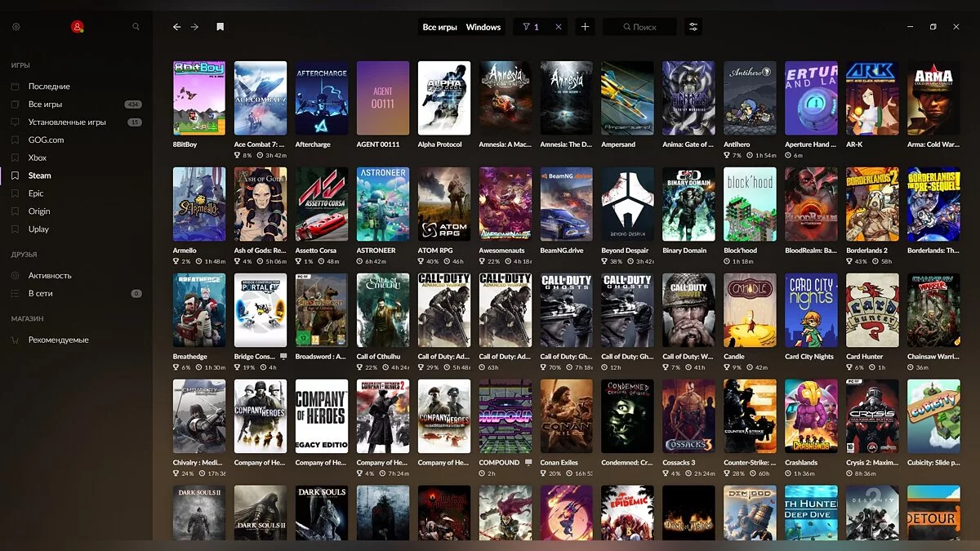Open Рекомендуемые in the store section

click(x=58, y=340)
